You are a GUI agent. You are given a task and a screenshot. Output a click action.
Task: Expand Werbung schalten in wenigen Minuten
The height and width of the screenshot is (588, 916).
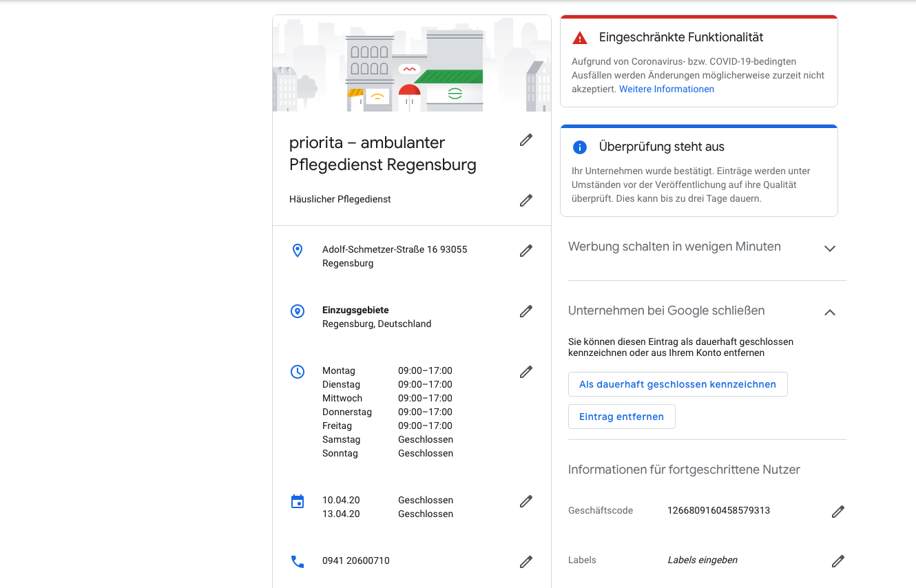pyautogui.click(x=830, y=249)
